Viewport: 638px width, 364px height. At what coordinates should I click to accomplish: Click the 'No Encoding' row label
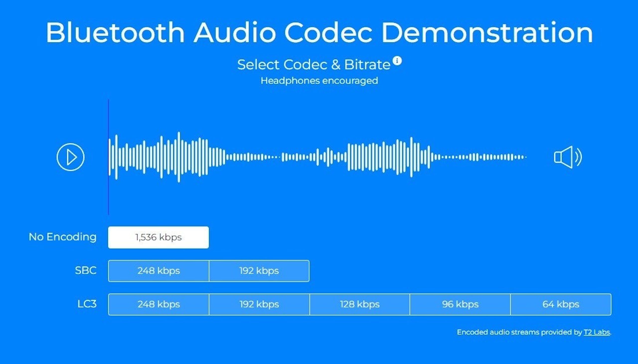coord(63,237)
